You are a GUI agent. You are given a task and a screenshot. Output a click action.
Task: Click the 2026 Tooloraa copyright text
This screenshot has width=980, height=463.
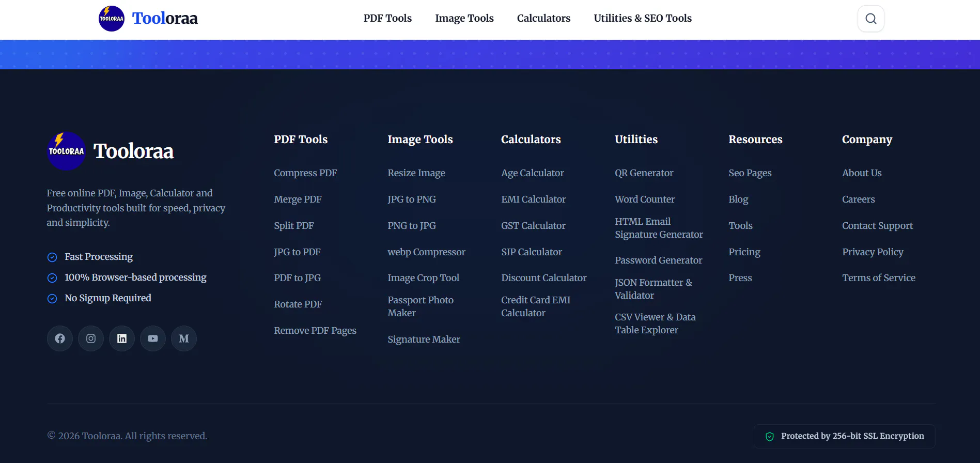pyautogui.click(x=127, y=436)
